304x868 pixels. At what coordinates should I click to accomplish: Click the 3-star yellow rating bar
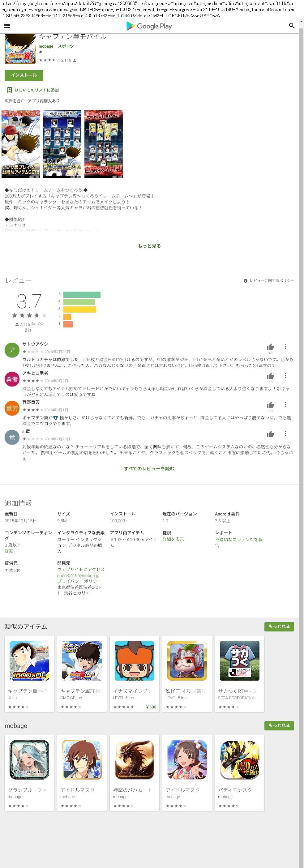click(x=79, y=309)
